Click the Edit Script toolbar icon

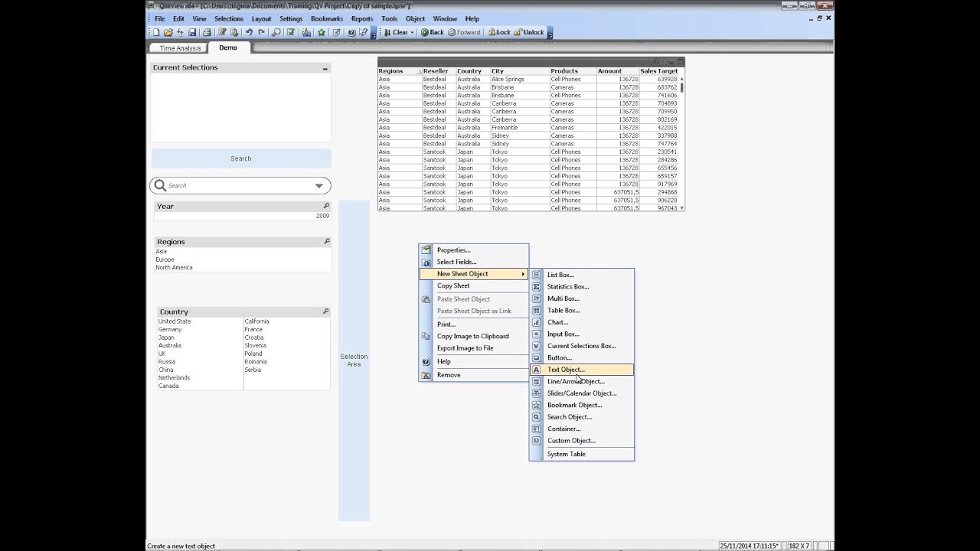click(x=222, y=32)
